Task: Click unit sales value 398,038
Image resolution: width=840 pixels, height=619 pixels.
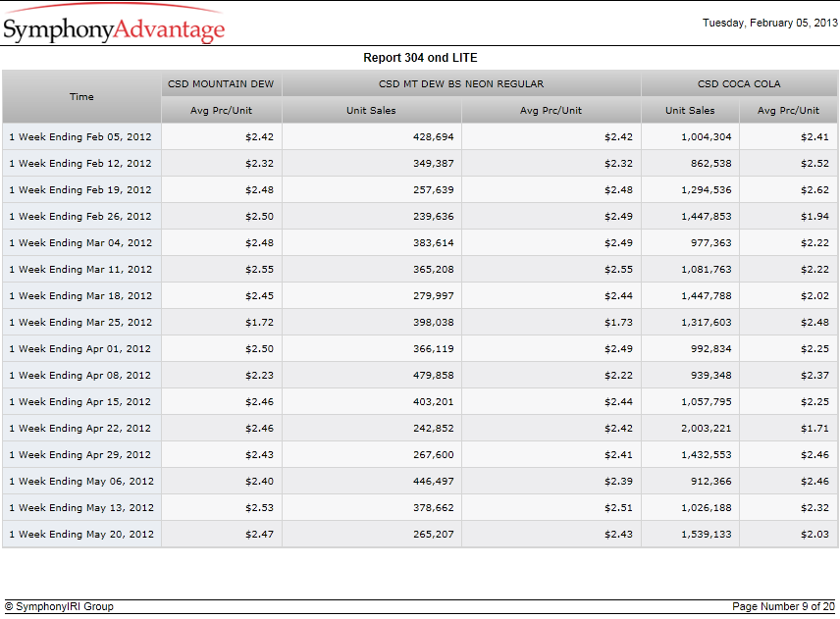Action: [x=434, y=323]
